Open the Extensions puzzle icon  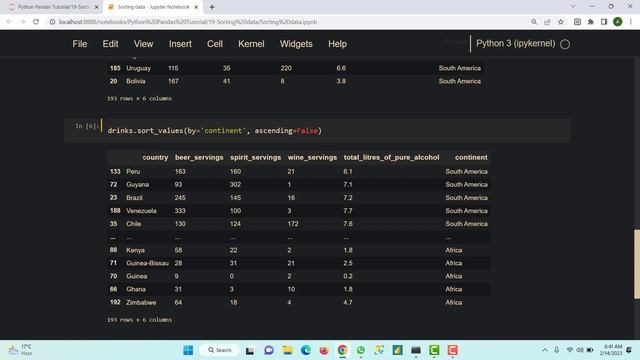591,22
